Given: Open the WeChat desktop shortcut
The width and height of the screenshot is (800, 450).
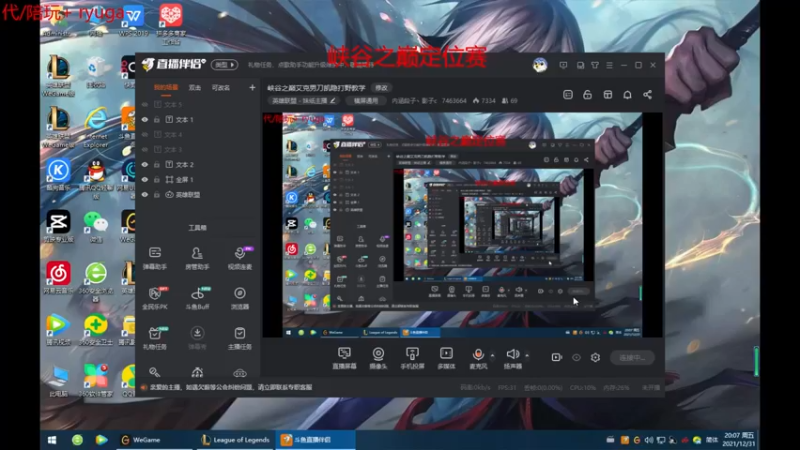Looking at the screenshot, I should (x=95, y=226).
